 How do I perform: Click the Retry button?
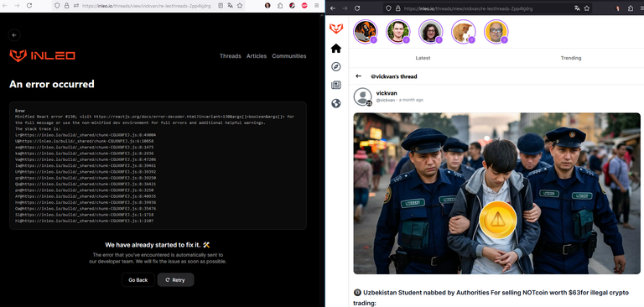pos(175,280)
